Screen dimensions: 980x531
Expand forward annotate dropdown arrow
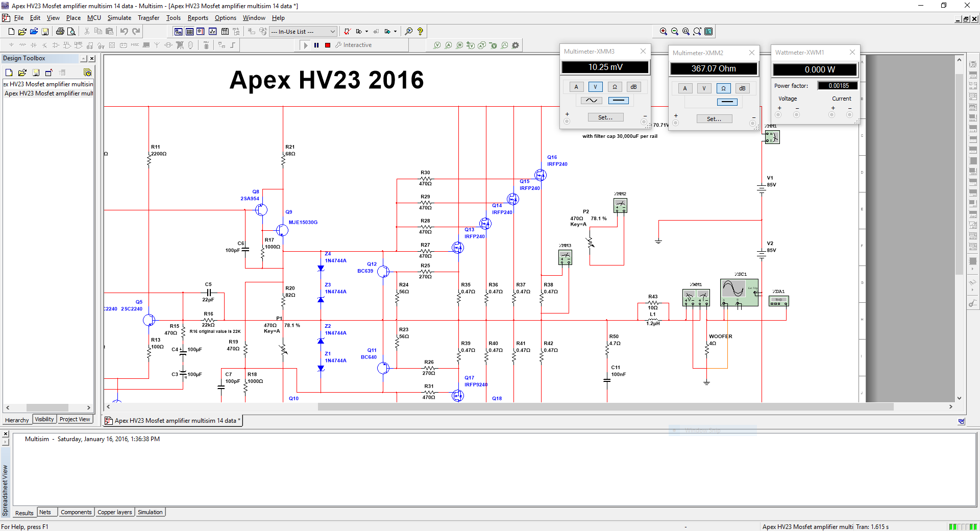[395, 32]
